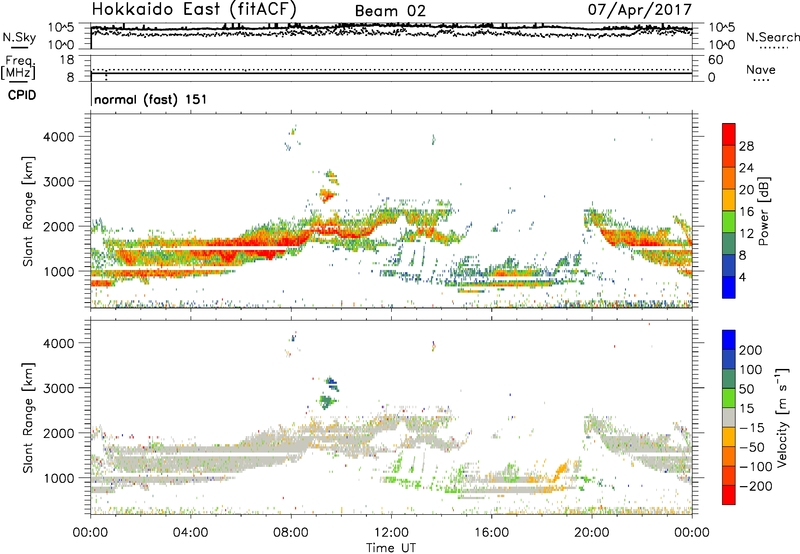Click the 'Hokkaido East (fitACF)' title
The width and height of the screenshot is (800, 554).
pos(193,9)
